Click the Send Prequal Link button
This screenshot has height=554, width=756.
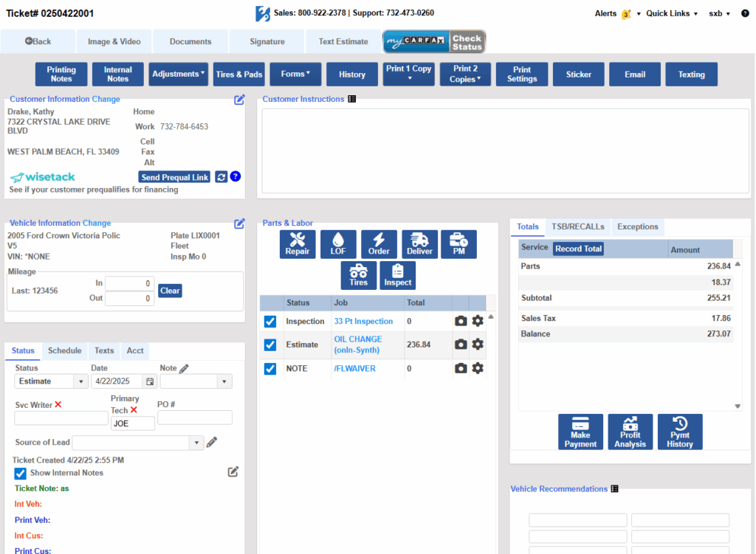[174, 177]
